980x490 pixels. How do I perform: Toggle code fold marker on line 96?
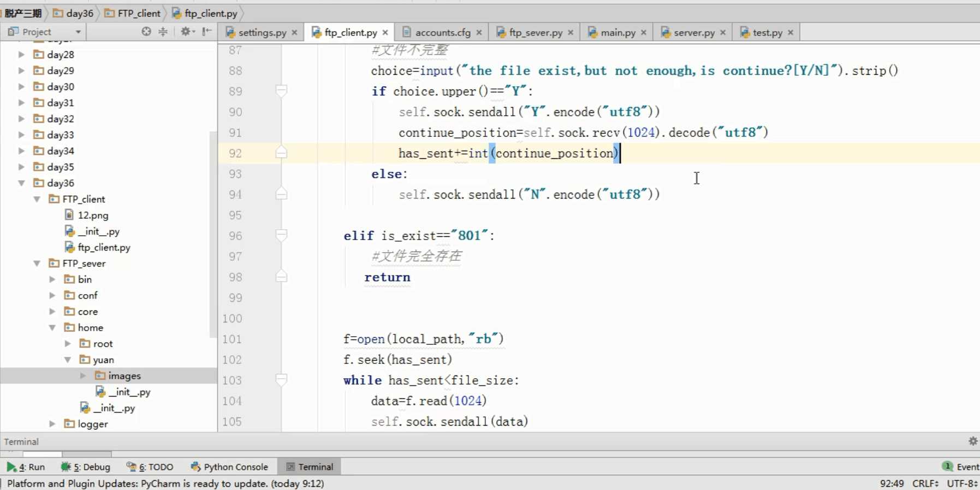[281, 235]
